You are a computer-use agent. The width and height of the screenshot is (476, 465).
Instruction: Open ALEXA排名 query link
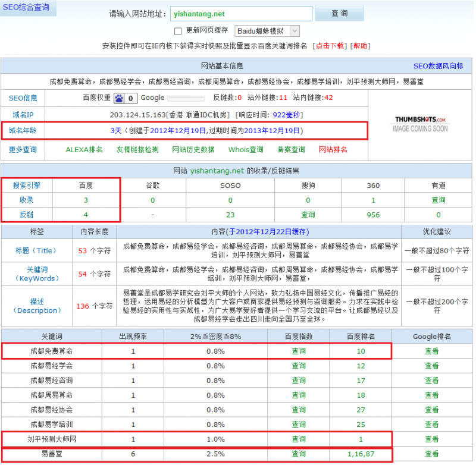tap(84, 149)
